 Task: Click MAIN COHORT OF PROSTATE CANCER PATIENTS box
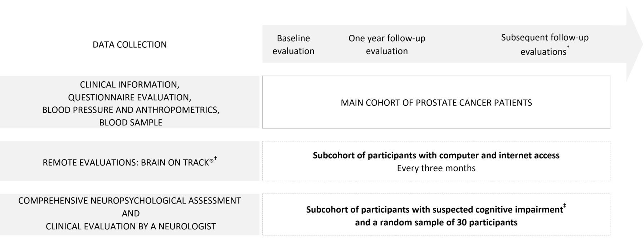(x=436, y=102)
